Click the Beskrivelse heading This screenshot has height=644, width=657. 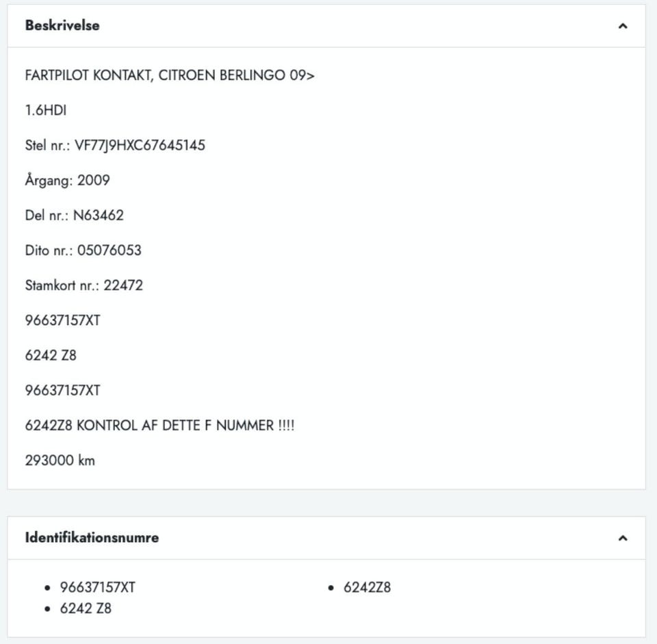62,25
